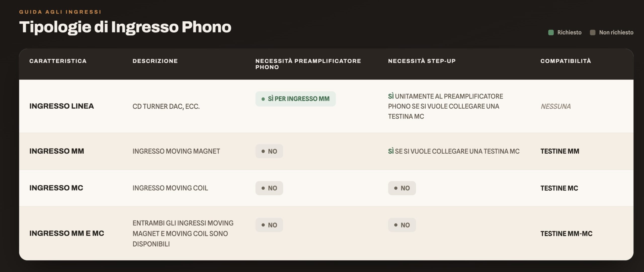Image resolution: width=644 pixels, height=272 pixels.
Task: Click the TESTINE MM-MC compatibility cell
Action: pos(567,234)
